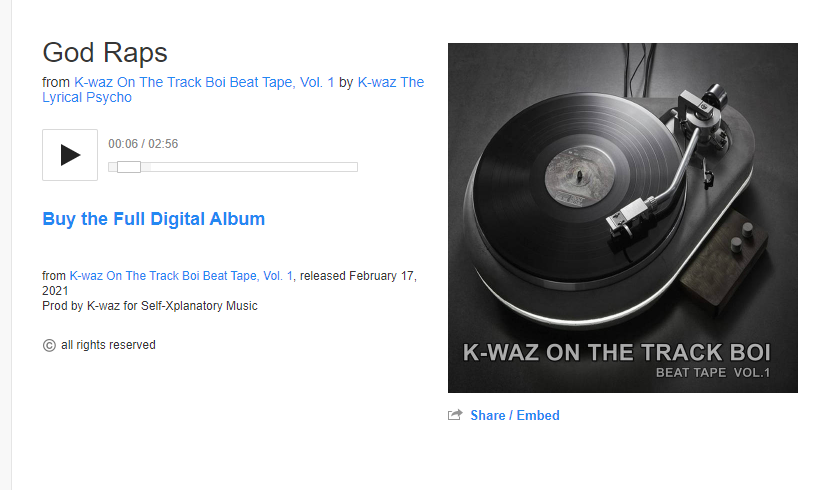Click the God Raps track title
Screen dimensions: 816x490
(105, 53)
